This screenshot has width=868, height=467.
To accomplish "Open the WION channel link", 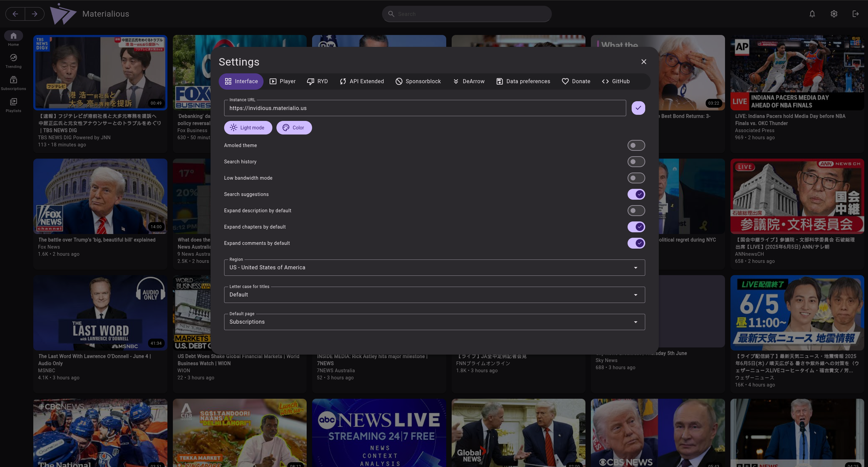I will point(184,371).
